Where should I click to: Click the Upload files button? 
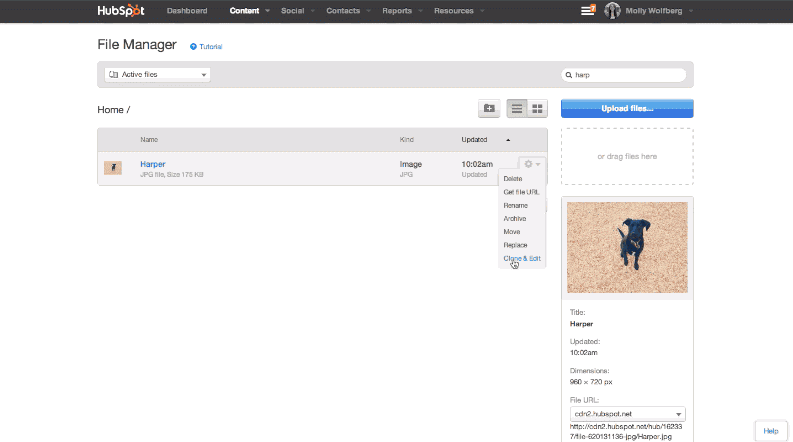coord(627,108)
